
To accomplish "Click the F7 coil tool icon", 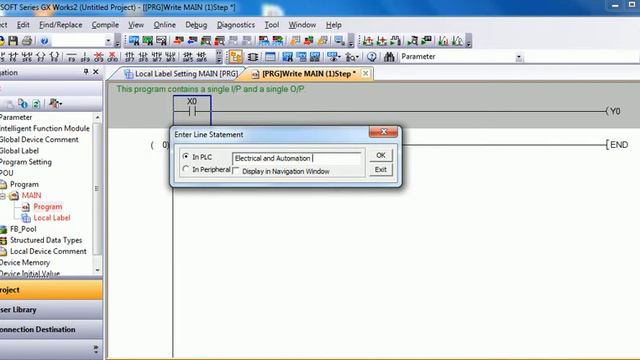I will [x=40, y=57].
